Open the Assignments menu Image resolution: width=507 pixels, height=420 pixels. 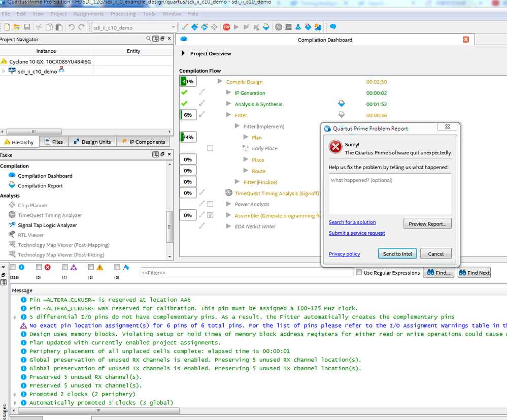88,14
